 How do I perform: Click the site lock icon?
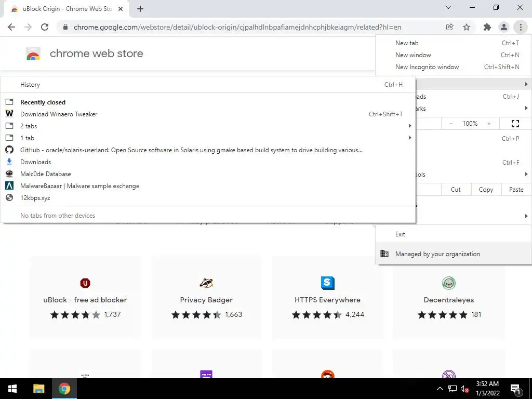click(65, 27)
